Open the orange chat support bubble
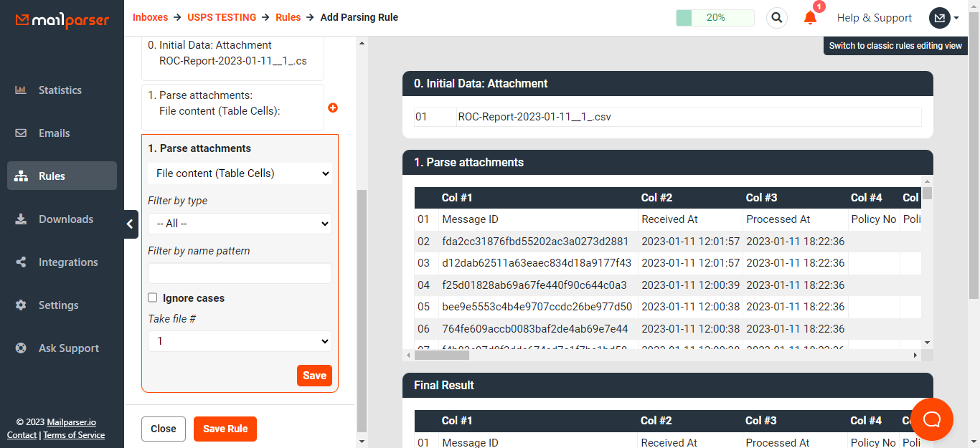 931,419
